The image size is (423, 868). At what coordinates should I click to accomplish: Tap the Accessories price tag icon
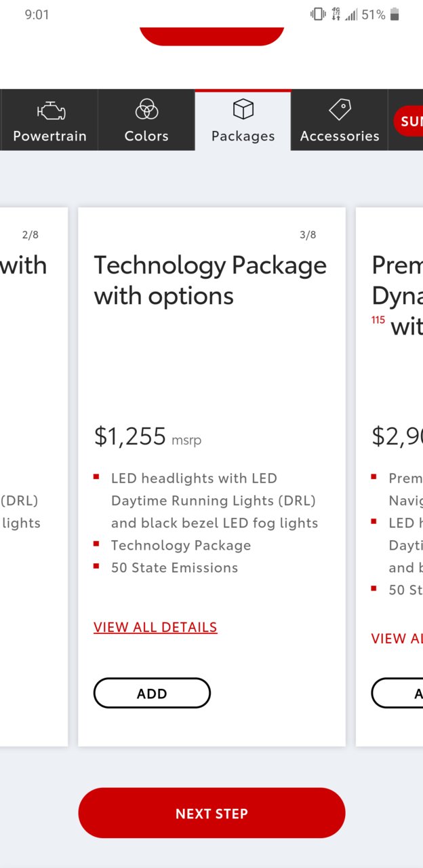(340, 109)
